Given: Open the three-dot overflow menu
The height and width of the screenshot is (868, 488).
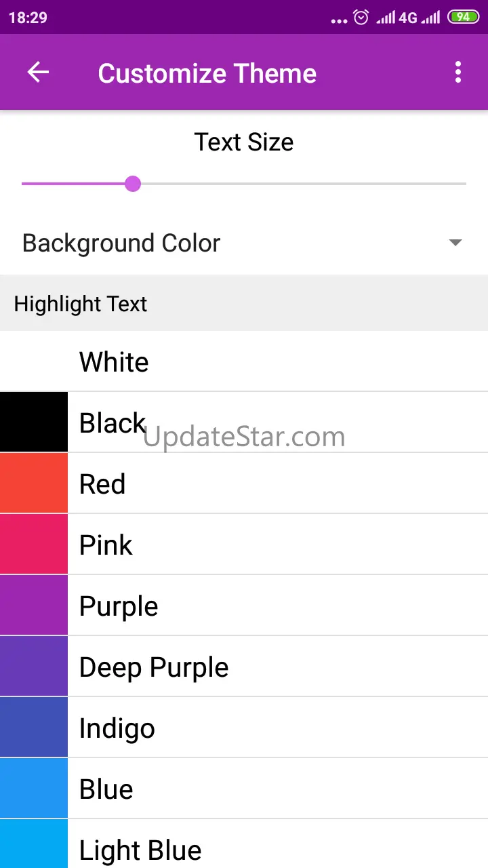Looking at the screenshot, I should coord(458,72).
